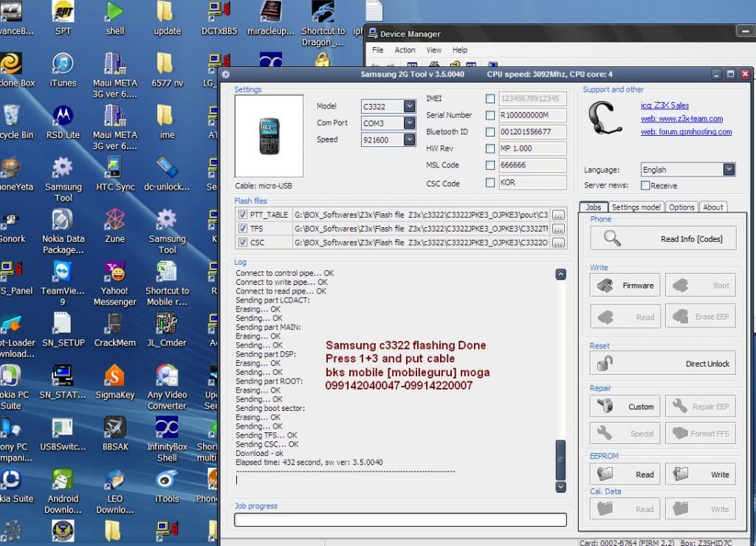Screen dimensions: 756x546
Task: Launch Android Download shortcut
Action: click(x=63, y=491)
